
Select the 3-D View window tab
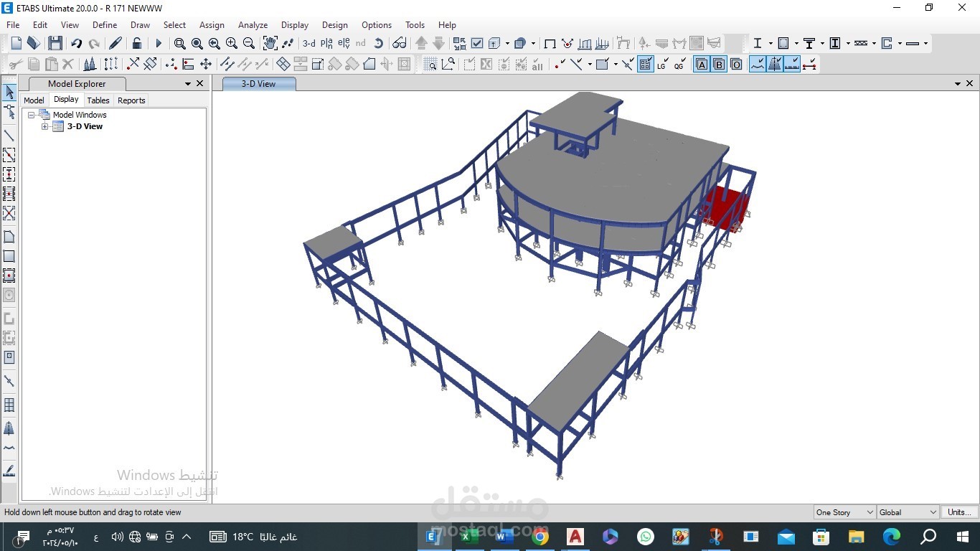259,84
